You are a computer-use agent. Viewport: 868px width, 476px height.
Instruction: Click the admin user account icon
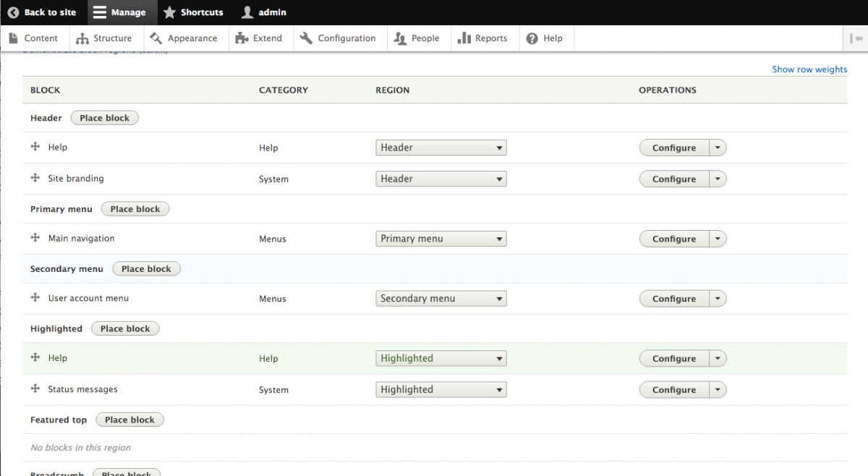click(x=247, y=12)
